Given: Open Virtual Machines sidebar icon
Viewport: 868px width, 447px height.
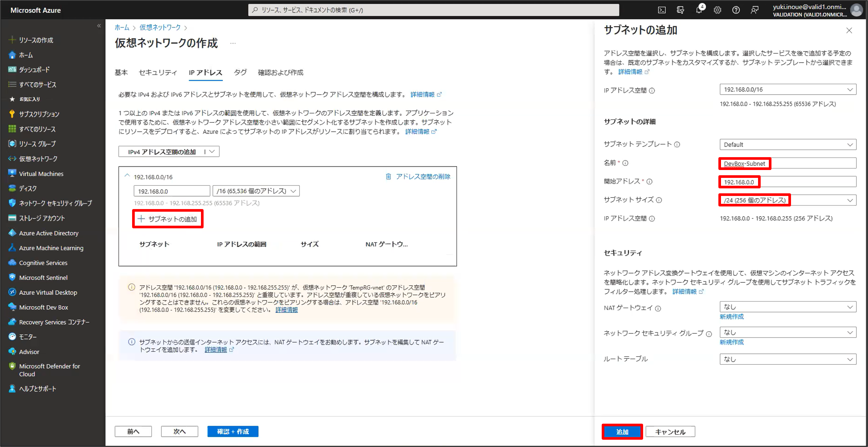Looking at the screenshot, I should 12,173.
